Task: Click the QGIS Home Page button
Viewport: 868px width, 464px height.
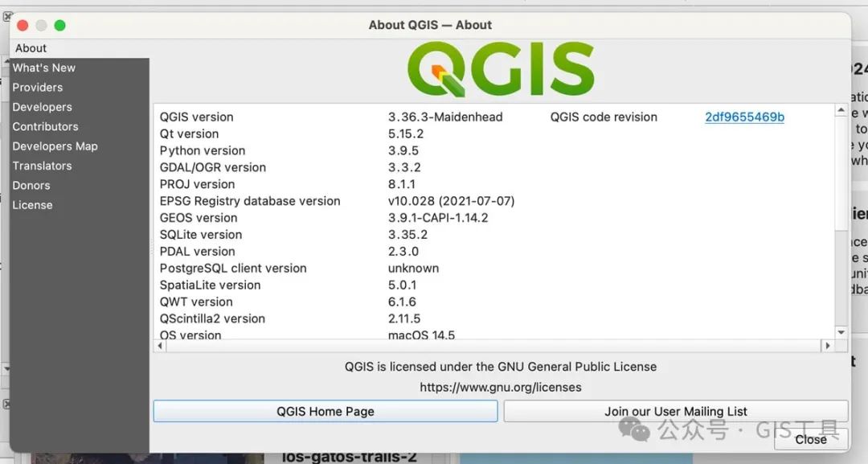Action: (325, 412)
